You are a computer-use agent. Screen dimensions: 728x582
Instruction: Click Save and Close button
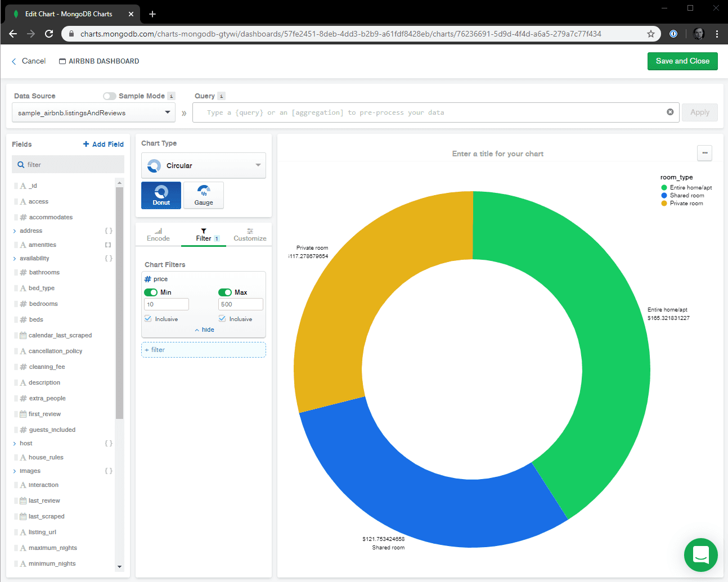pos(682,61)
